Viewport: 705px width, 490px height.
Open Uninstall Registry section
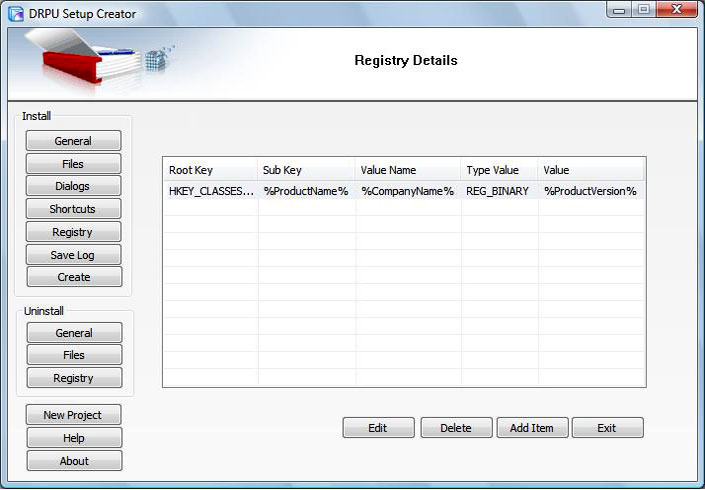[74, 378]
